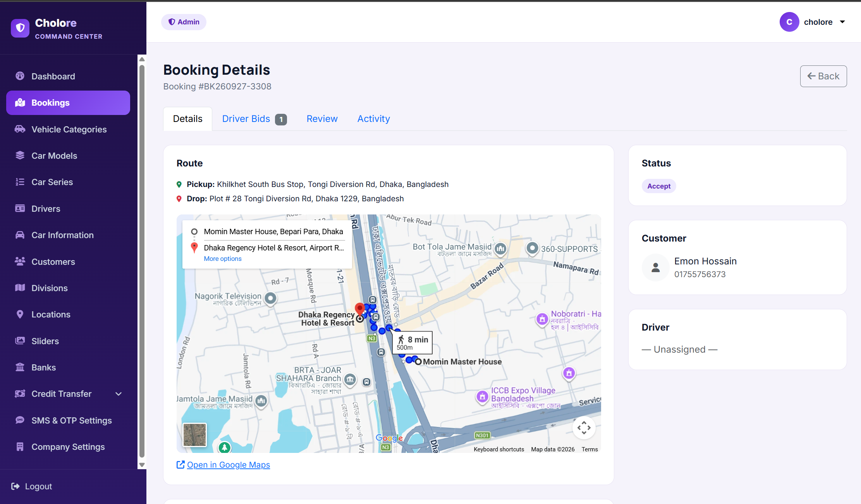The height and width of the screenshot is (504, 861).
Task: Select the Bookings map icon
Action: [x=20, y=103]
